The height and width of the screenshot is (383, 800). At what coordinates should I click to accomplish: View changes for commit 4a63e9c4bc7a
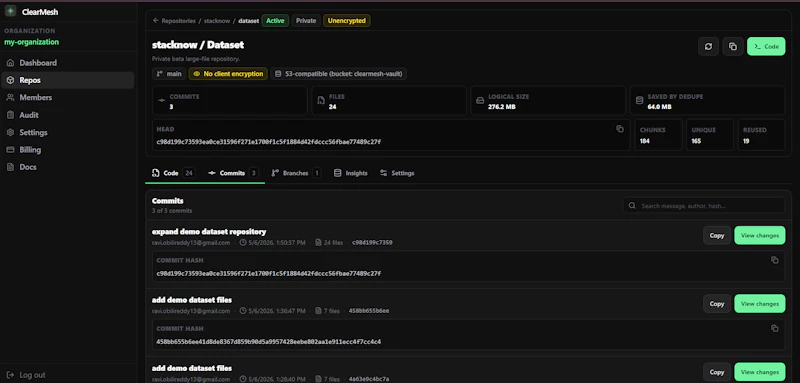(x=760, y=372)
